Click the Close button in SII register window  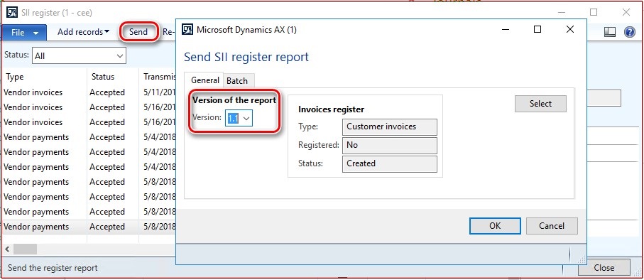pos(604,268)
